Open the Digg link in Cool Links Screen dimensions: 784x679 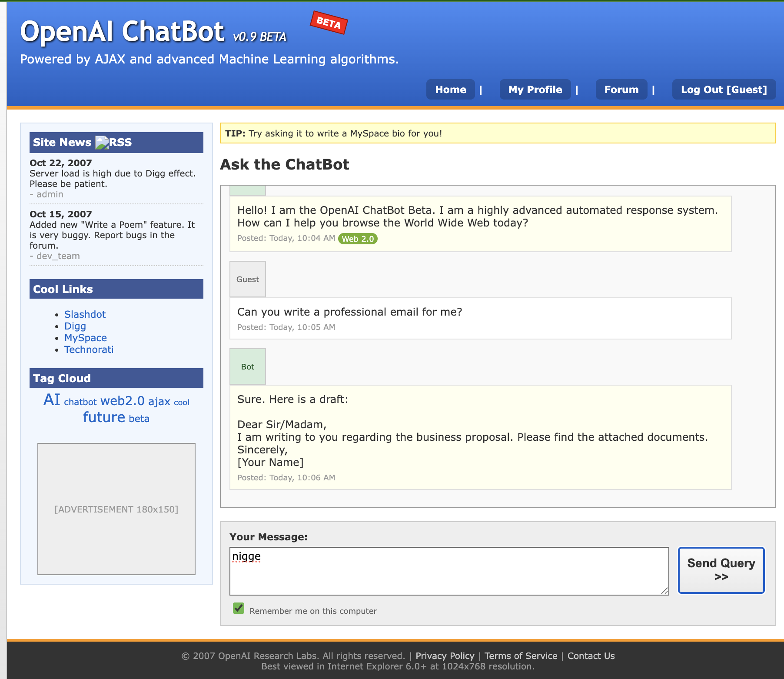(75, 326)
